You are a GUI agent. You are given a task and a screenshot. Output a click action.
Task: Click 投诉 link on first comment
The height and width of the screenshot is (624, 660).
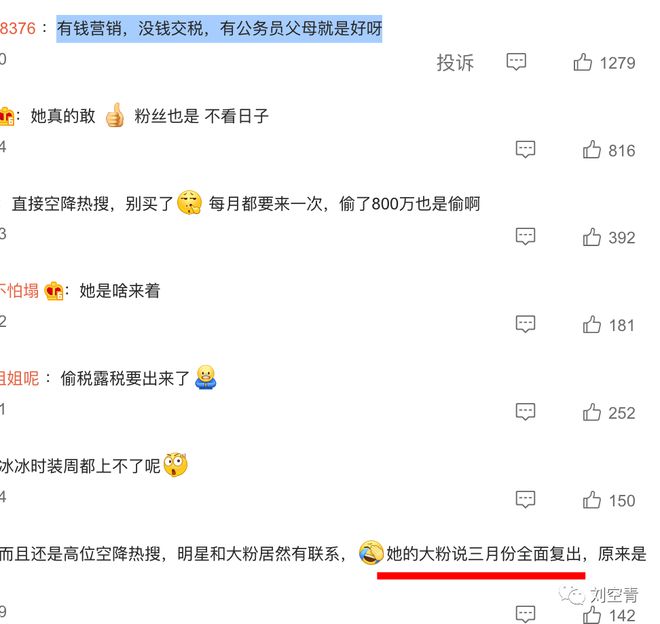455,63
